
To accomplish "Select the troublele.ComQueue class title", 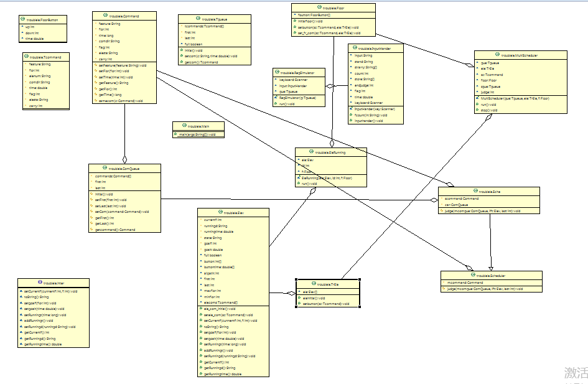I will 124,169.
